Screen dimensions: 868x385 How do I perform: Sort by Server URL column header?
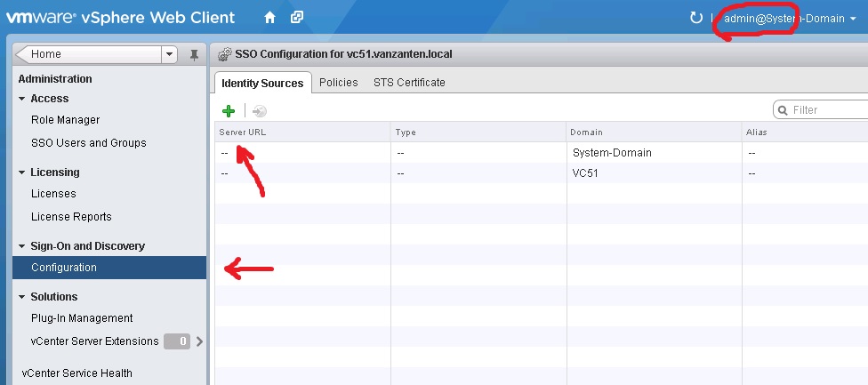[x=302, y=132]
